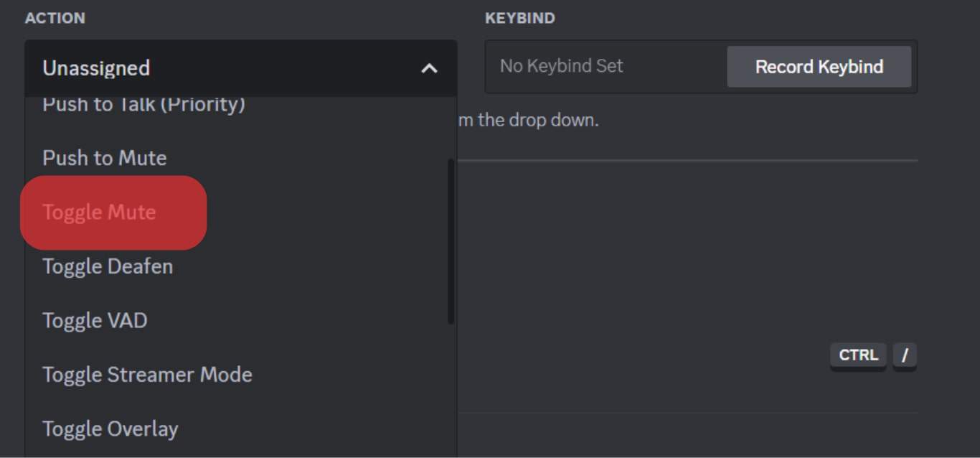Click the KEYBIND section header

click(x=519, y=18)
